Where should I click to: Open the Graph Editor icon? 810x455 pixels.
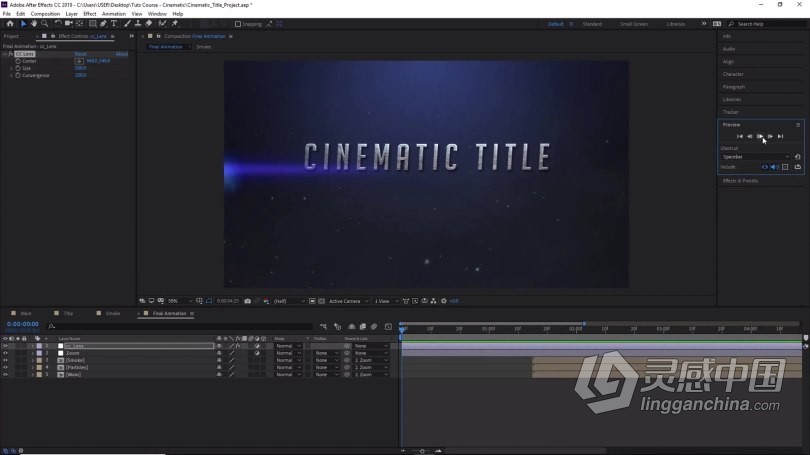pos(388,326)
